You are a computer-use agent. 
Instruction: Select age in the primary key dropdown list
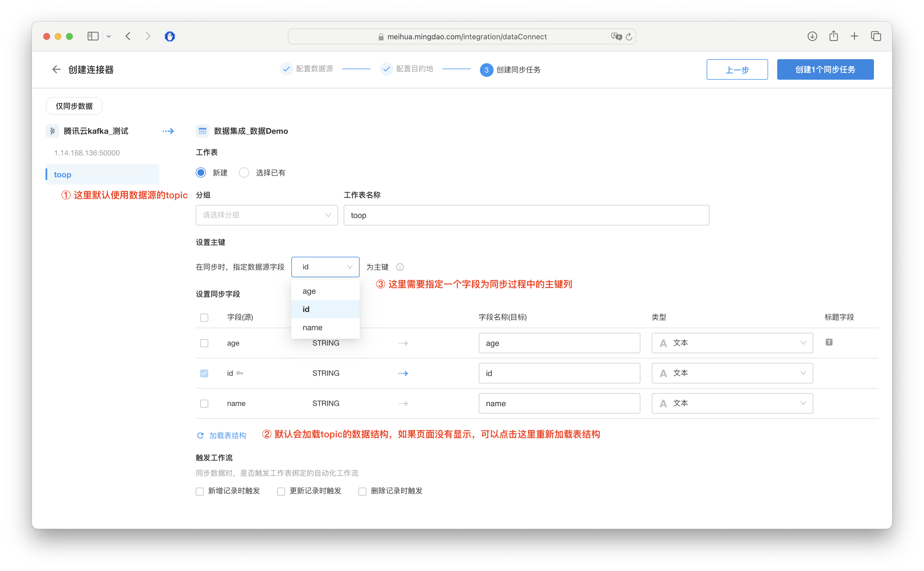309,291
